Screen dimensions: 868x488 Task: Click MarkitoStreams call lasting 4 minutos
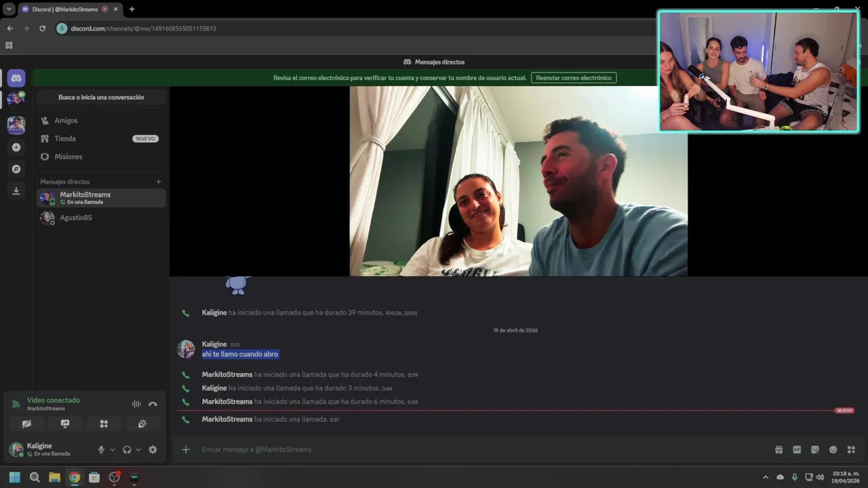(310, 375)
